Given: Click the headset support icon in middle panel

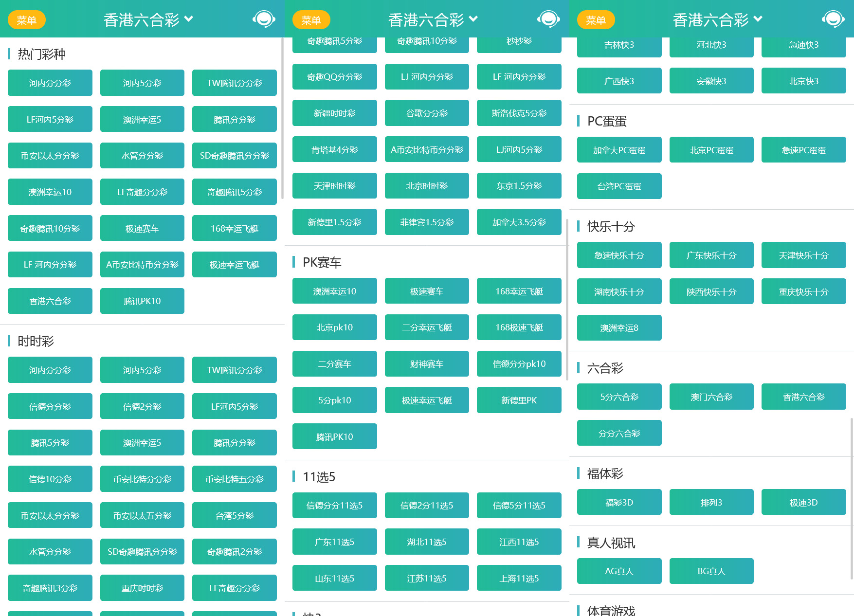Looking at the screenshot, I should pyautogui.click(x=548, y=19).
